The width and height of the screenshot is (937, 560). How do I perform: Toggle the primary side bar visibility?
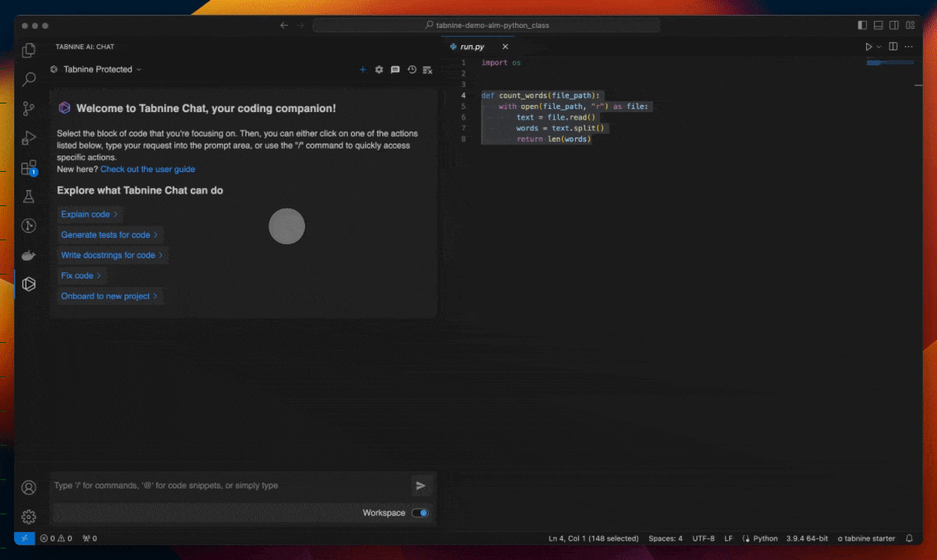(862, 25)
